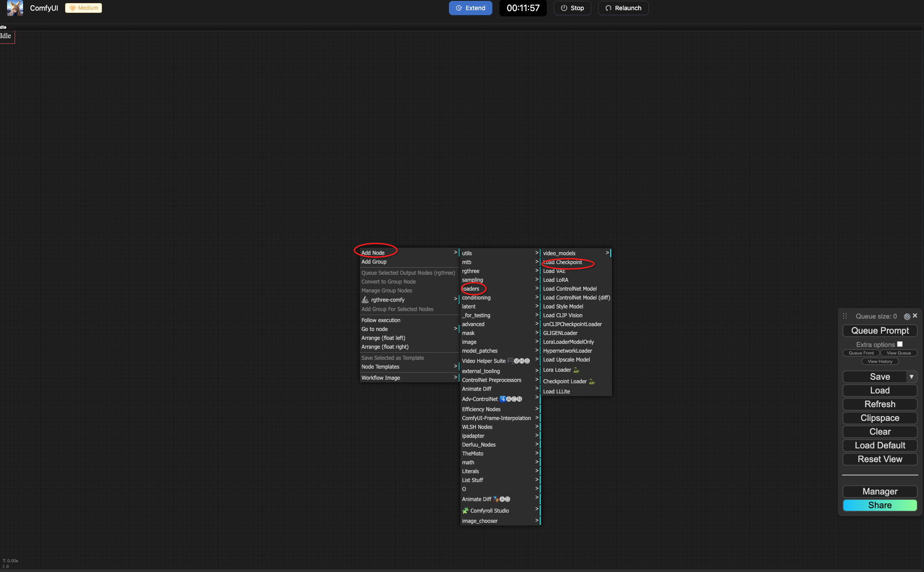Close the queue side panel
This screenshot has width=924, height=572.
(x=915, y=316)
